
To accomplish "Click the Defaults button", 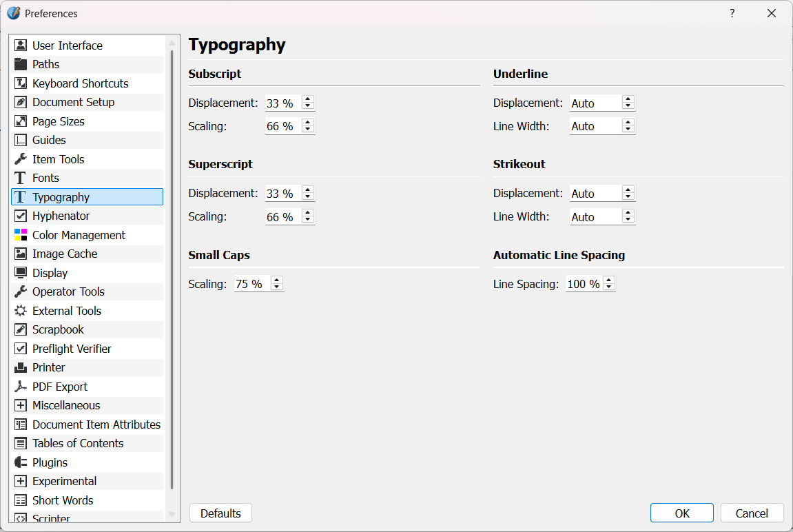I will (x=220, y=513).
